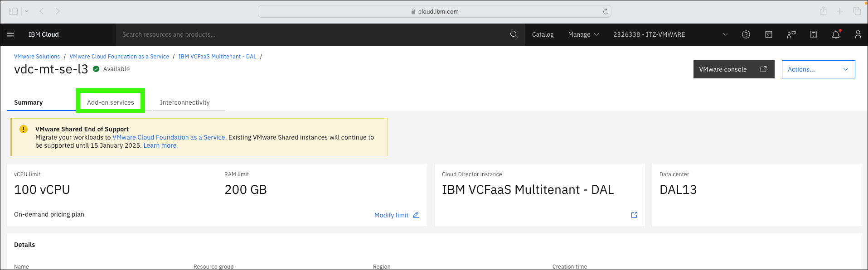868x270 pixels.
Task: Go back with Safari back arrow
Action: click(x=42, y=11)
